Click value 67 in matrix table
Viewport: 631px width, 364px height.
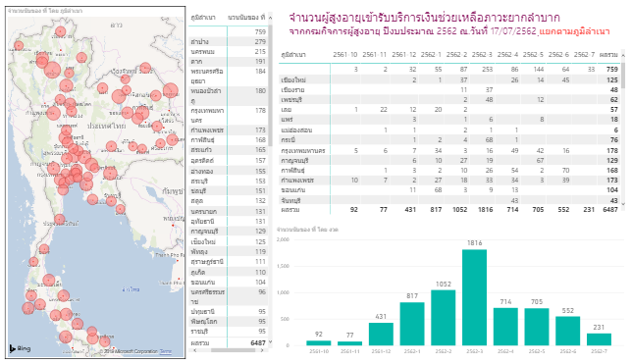pos(540,161)
